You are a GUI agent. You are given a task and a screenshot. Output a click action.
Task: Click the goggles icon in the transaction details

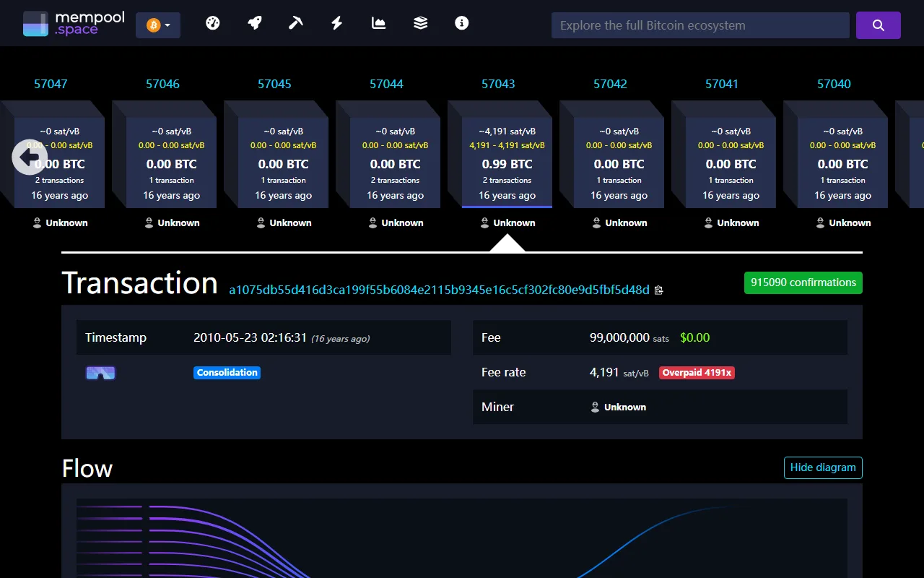tap(100, 373)
